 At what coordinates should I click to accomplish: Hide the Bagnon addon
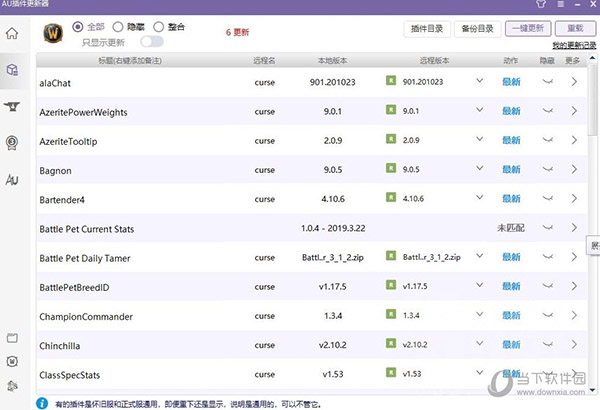(x=548, y=169)
